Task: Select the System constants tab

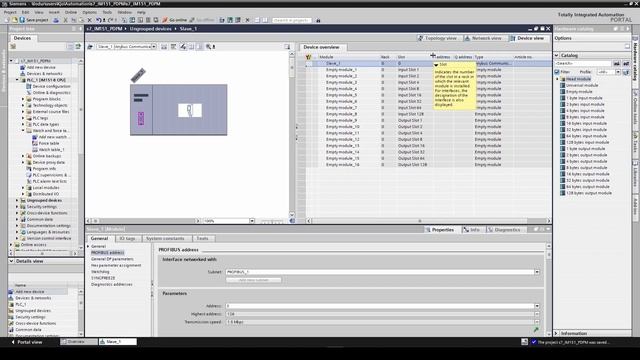Action: click(x=165, y=238)
